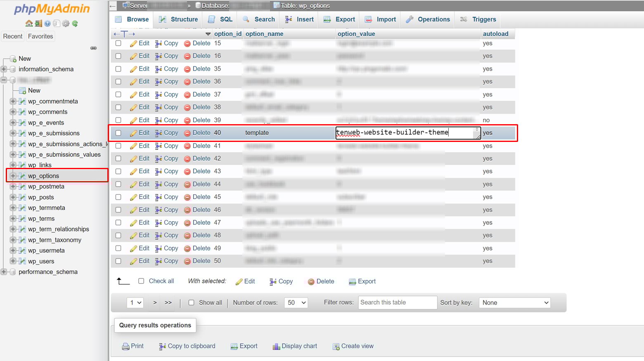Open the Number of rows dropdown

pyautogui.click(x=296, y=302)
